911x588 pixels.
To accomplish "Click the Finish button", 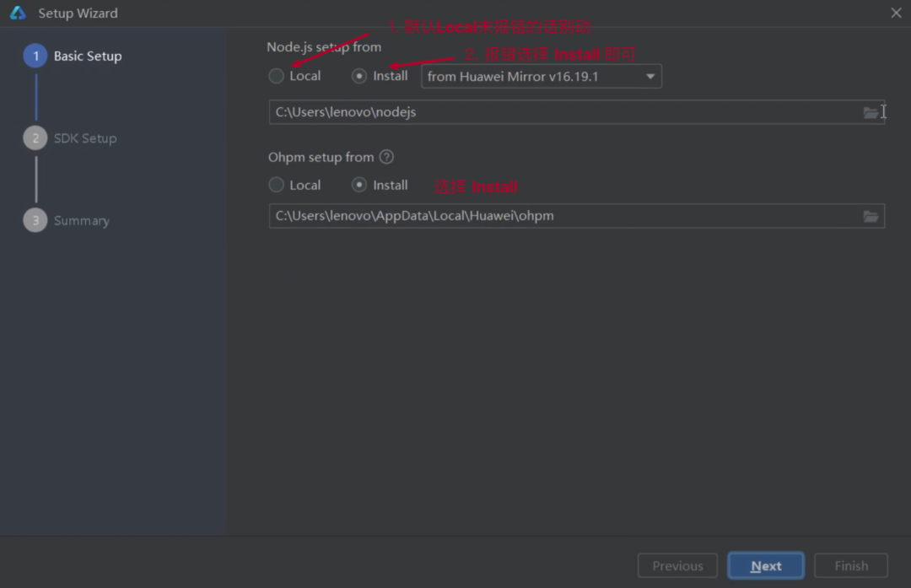I will (850, 565).
